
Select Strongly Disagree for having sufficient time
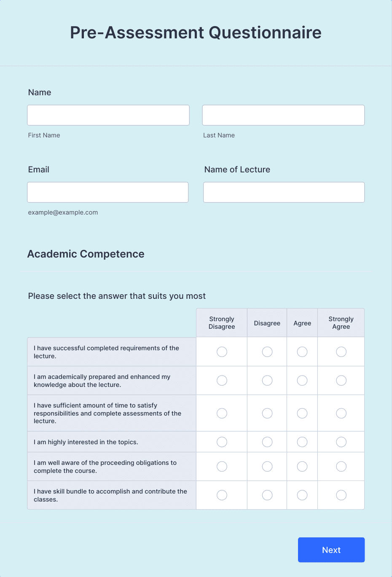click(x=222, y=413)
